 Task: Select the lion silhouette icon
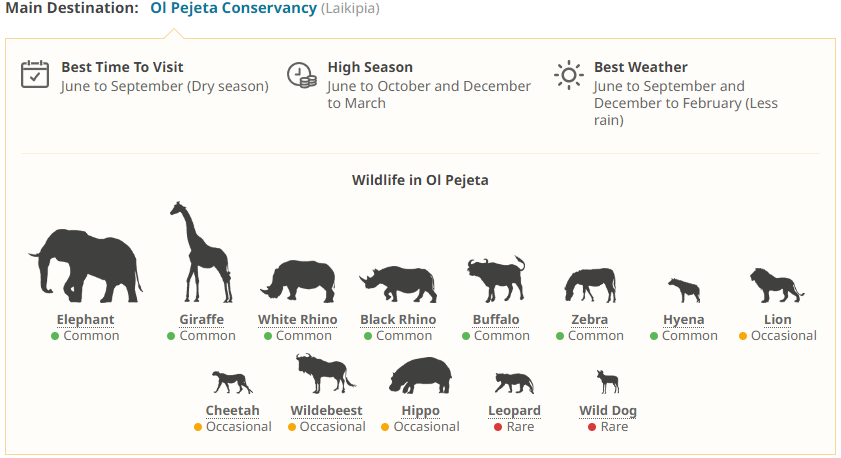tap(776, 286)
